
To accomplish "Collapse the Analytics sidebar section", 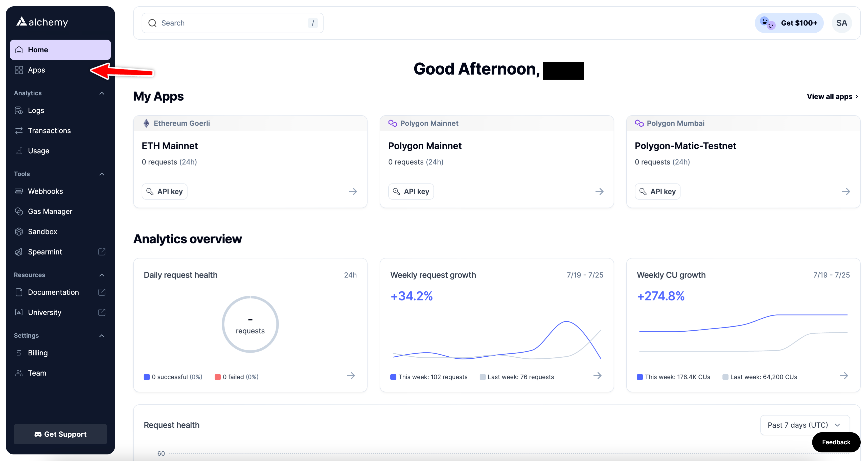I will point(102,93).
